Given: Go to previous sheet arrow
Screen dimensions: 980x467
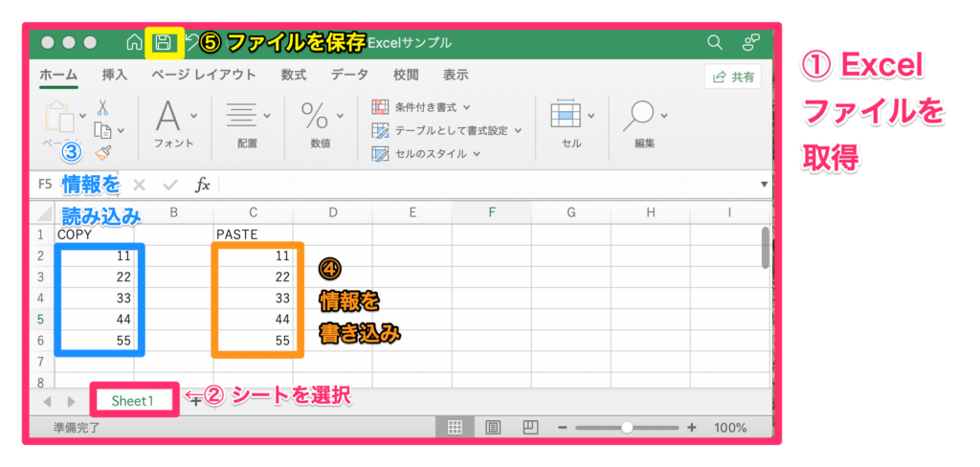Looking at the screenshot, I should [47, 401].
